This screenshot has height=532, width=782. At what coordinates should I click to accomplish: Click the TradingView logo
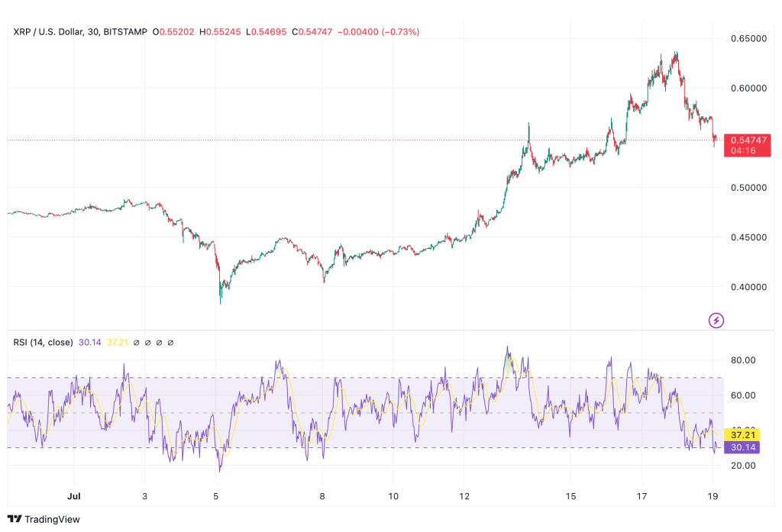point(44,520)
